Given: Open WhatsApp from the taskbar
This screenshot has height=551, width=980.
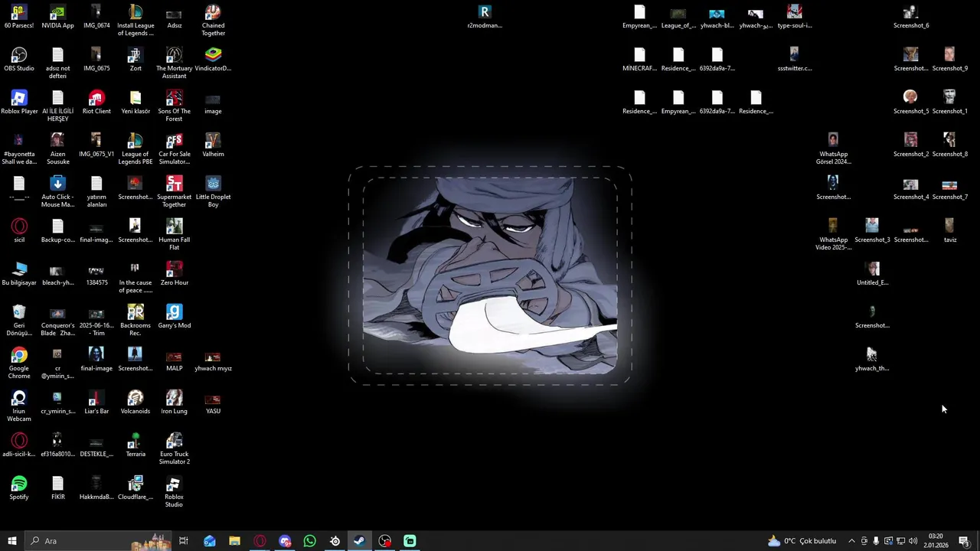Looking at the screenshot, I should [x=309, y=541].
